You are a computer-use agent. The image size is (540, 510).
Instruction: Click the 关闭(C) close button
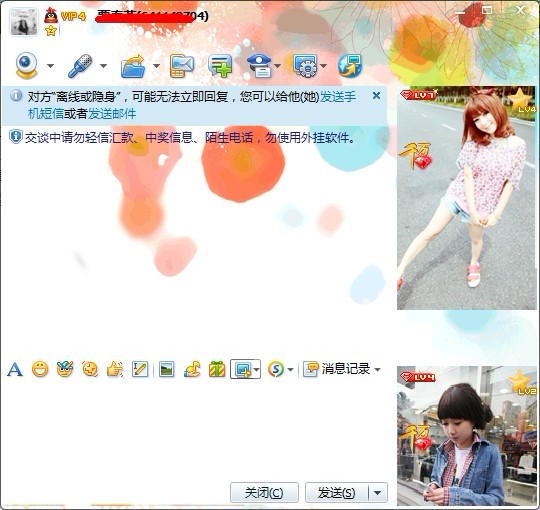[x=264, y=493]
